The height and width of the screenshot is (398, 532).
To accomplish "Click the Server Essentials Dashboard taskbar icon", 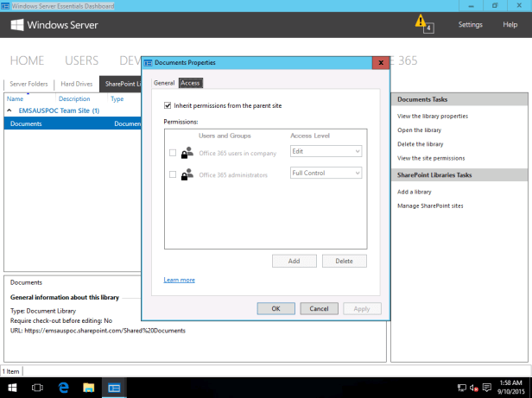I will (114, 388).
